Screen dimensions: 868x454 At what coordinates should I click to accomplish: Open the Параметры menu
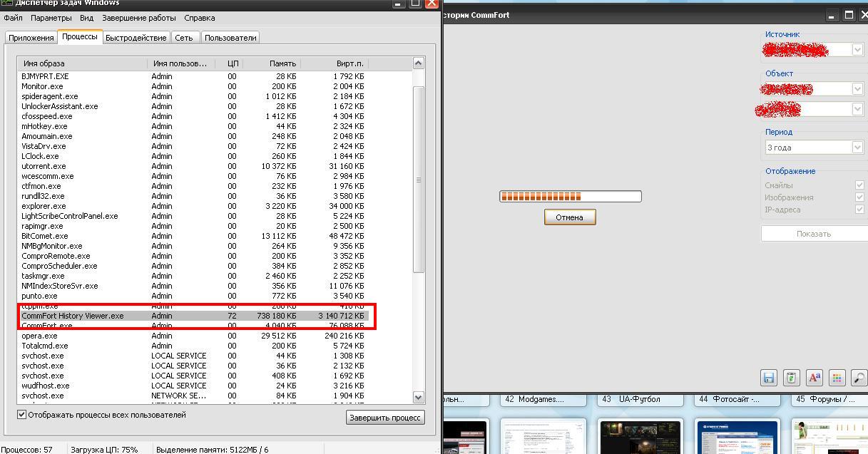(x=51, y=18)
